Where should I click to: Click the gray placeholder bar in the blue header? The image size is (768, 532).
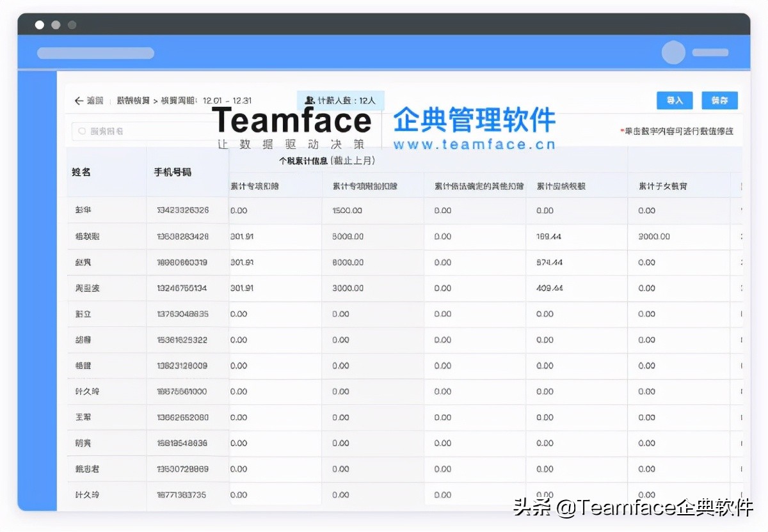pos(95,53)
